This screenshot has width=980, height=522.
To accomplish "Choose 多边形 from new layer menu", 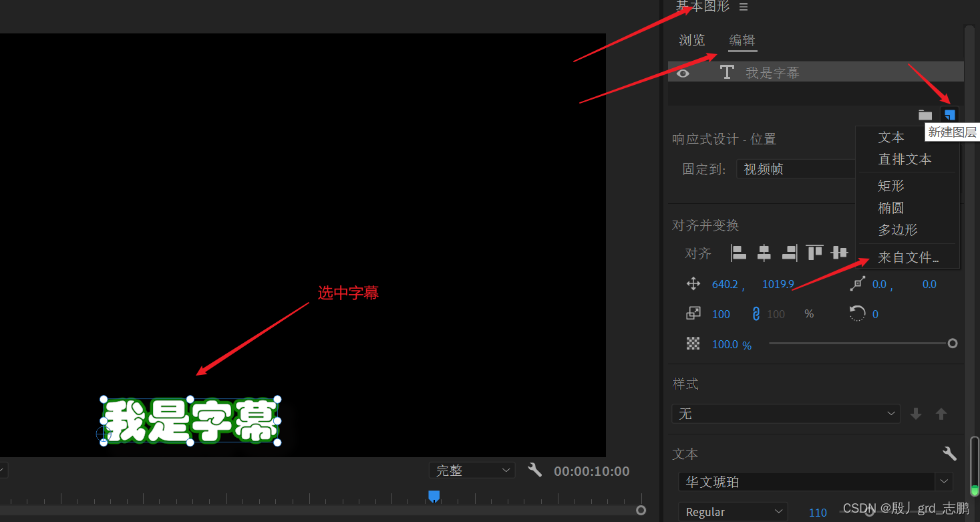I will (x=898, y=230).
